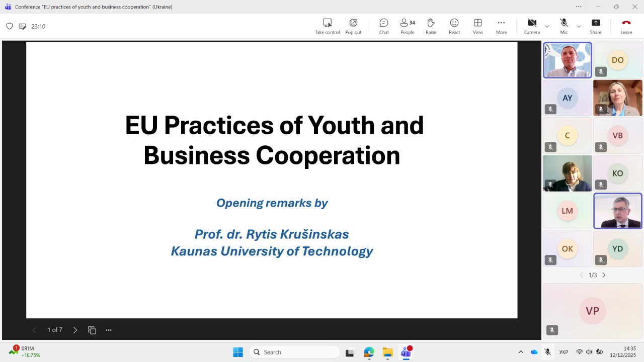Leave the meeting
Image resolution: width=644 pixels, height=362 pixels.
[626, 26]
